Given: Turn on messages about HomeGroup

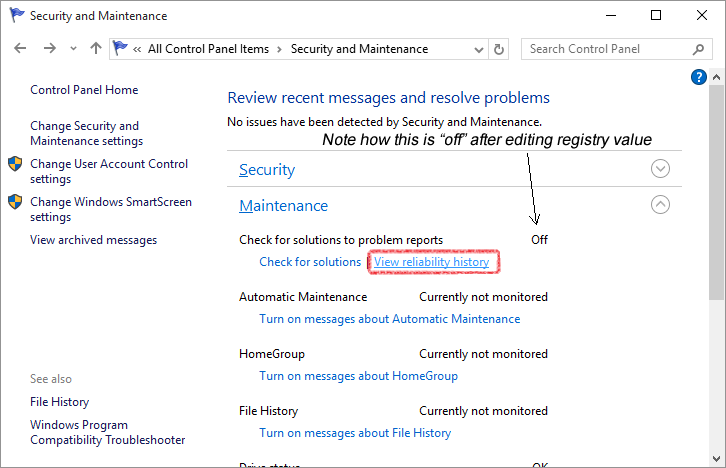Looking at the screenshot, I should pos(358,376).
